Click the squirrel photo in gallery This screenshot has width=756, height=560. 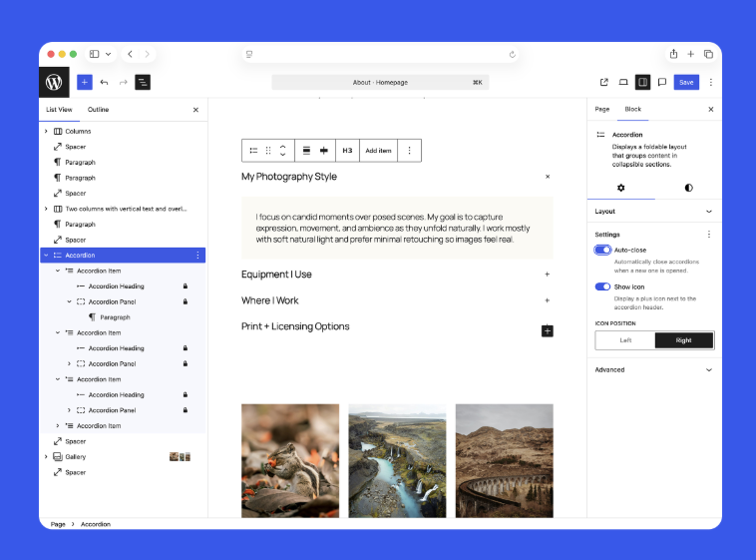pyautogui.click(x=290, y=459)
